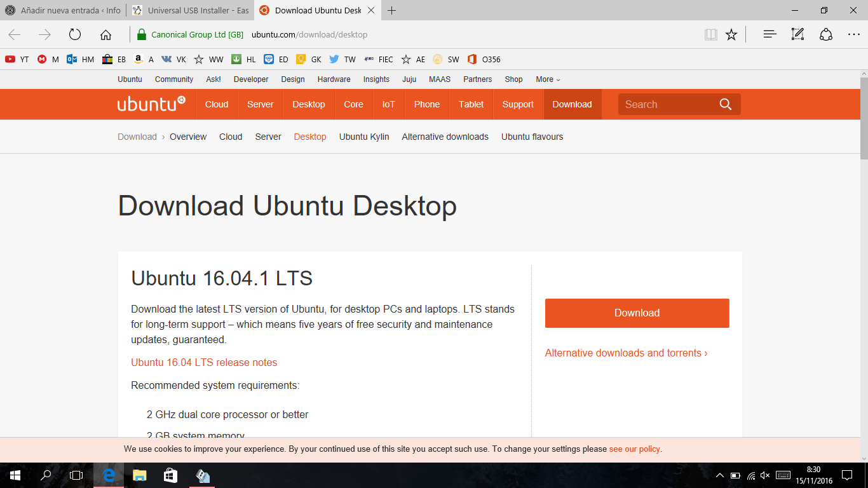Screen dimensions: 868x488
Task: Click the search magnifier in Ubuntu header
Action: pos(726,104)
